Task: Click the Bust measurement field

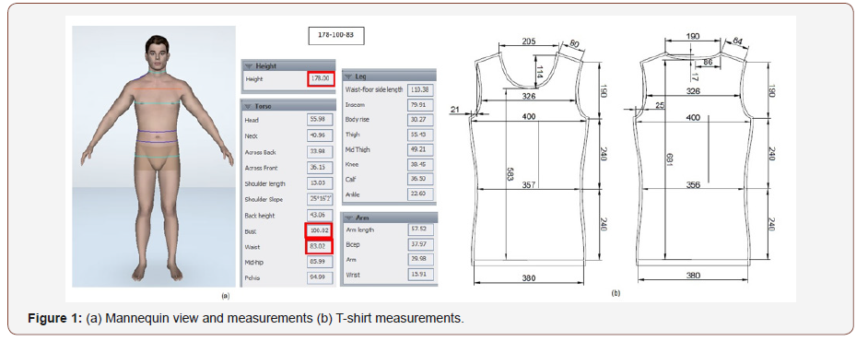Action: coord(319,231)
